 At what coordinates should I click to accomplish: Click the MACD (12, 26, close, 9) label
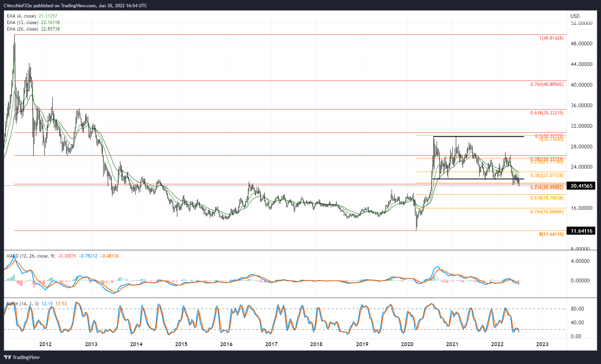pos(31,256)
